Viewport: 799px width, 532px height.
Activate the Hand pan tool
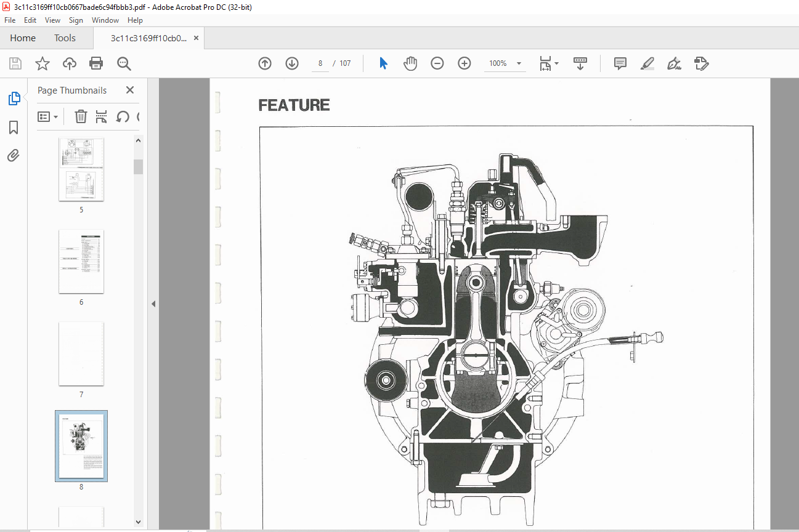[x=410, y=63]
